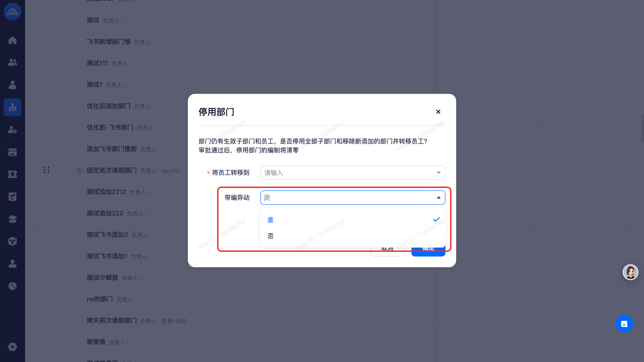Click the settings gear sidebar icon
Screen dimensions: 644x362
click(12, 347)
